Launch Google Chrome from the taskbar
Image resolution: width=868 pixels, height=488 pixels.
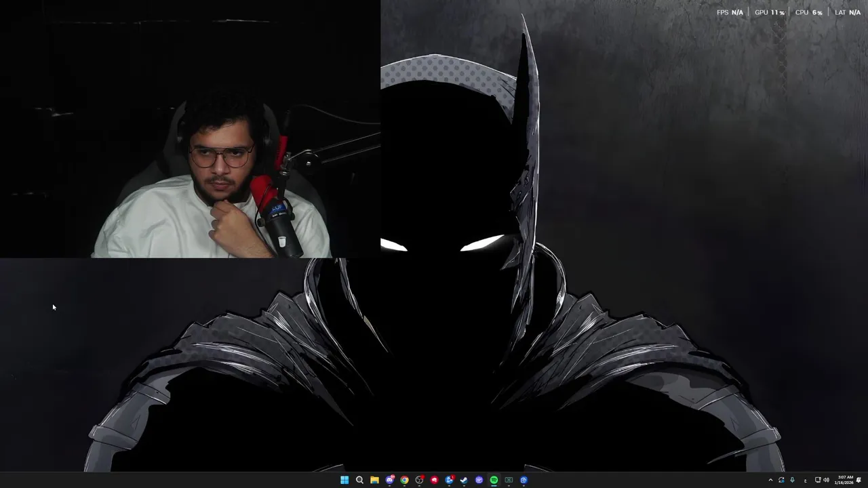click(x=404, y=480)
